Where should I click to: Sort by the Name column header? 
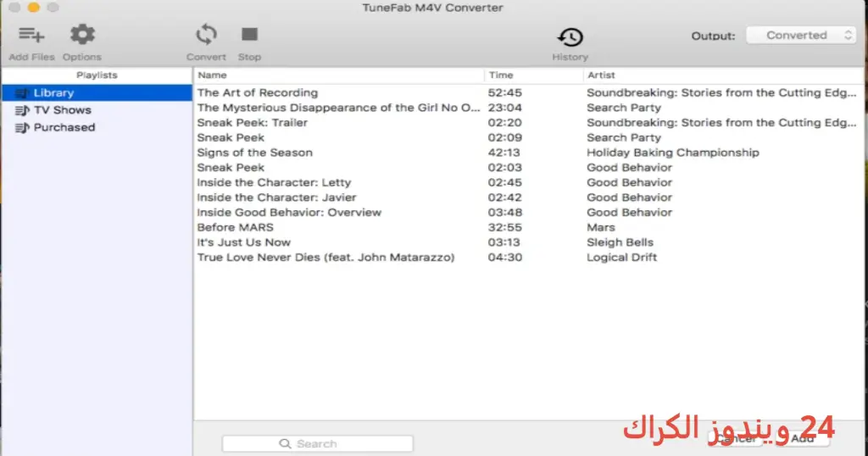[339, 75]
